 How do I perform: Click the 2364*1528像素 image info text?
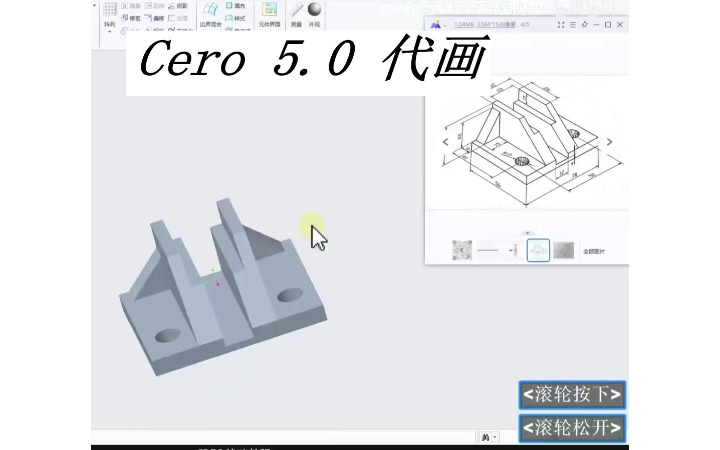(x=496, y=25)
